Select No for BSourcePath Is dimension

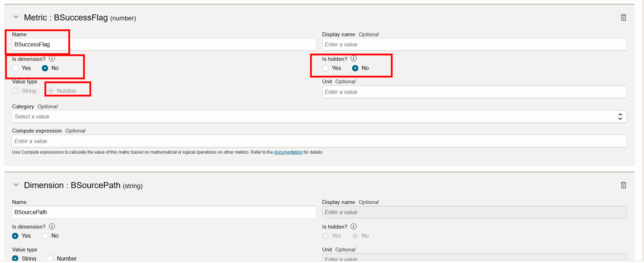45,236
